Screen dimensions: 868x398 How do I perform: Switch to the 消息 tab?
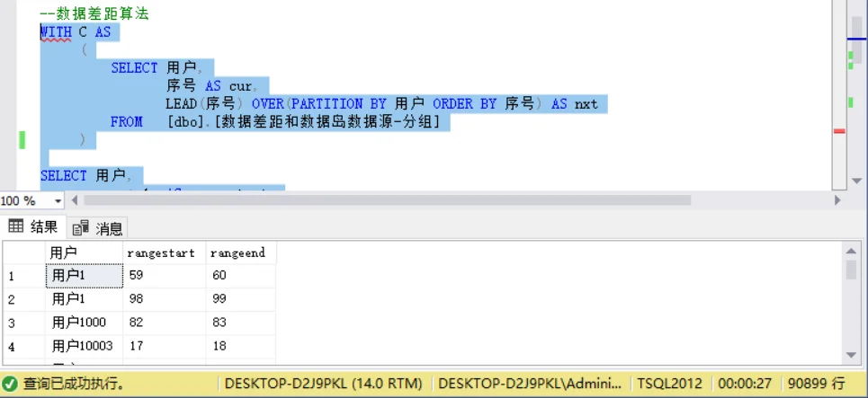[97, 227]
